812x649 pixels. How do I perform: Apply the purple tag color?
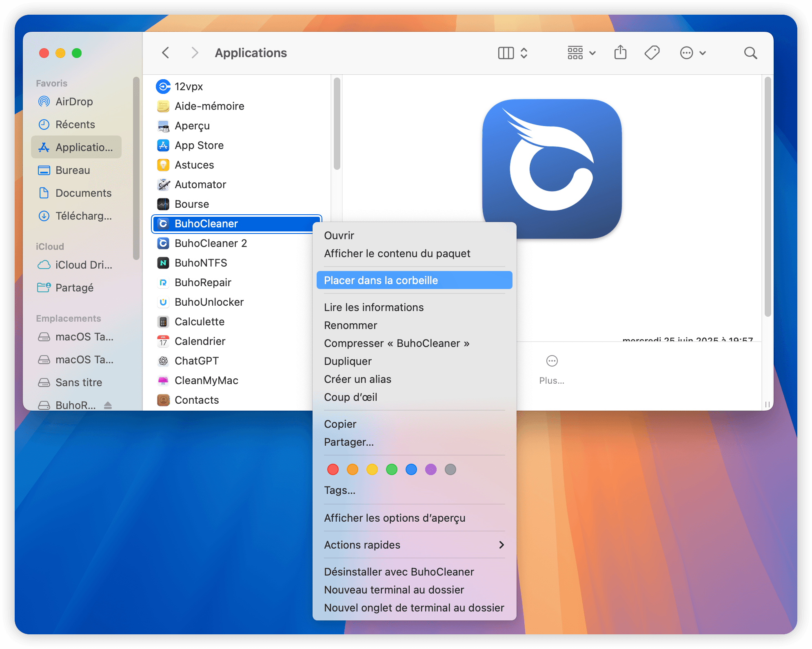point(431,469)
